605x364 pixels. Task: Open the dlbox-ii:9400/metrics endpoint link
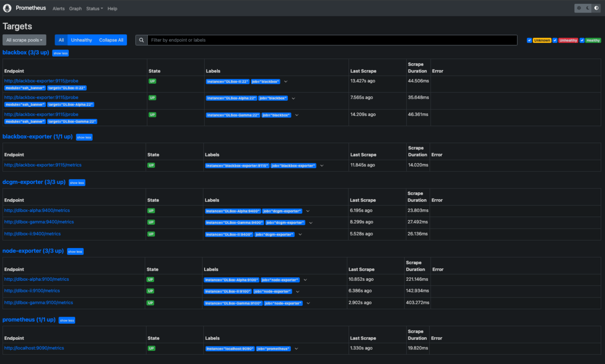33,234
